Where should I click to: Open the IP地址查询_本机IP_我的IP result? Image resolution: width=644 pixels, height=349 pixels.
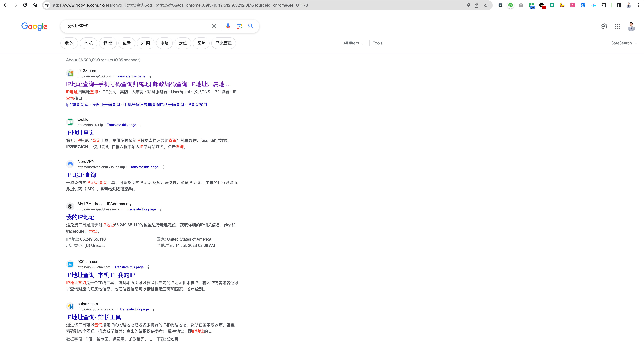pos(100,275)
